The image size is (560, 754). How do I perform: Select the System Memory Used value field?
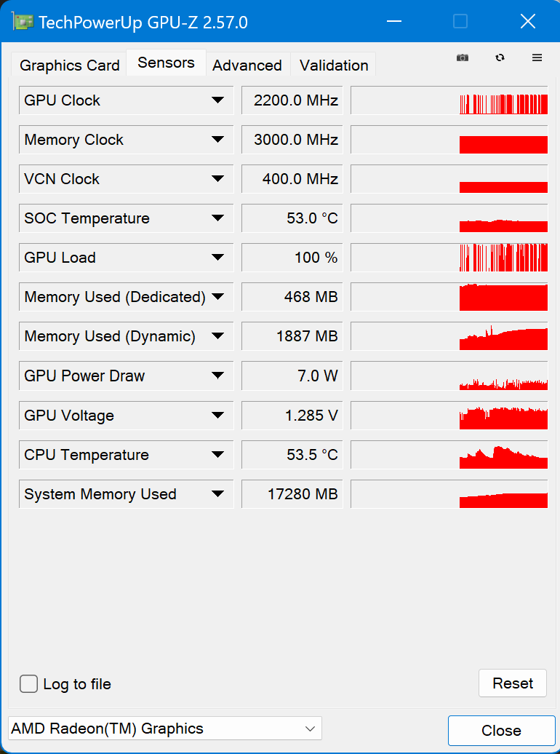click(x=292, y=494)
